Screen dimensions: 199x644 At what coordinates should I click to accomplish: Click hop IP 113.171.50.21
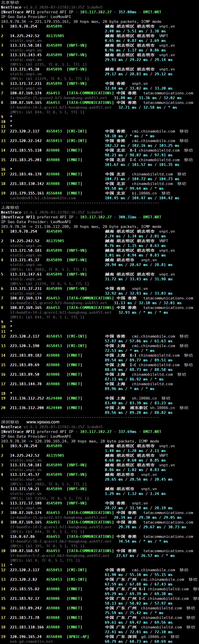[25, 489]
